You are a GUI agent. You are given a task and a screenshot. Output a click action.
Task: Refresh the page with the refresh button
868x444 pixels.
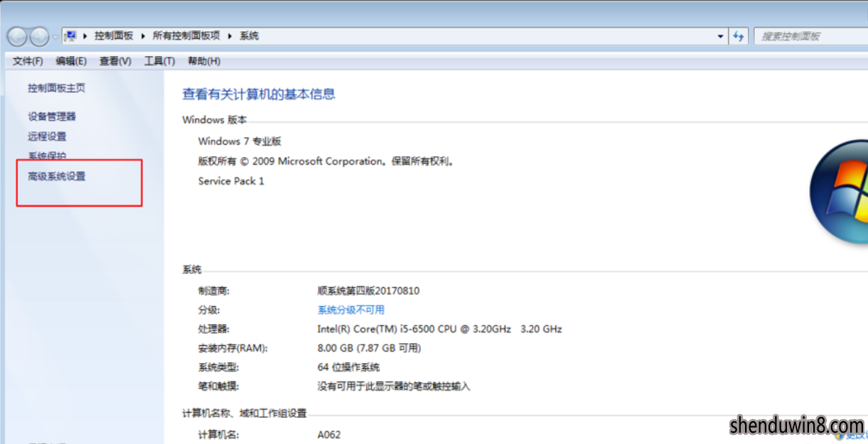739,36
